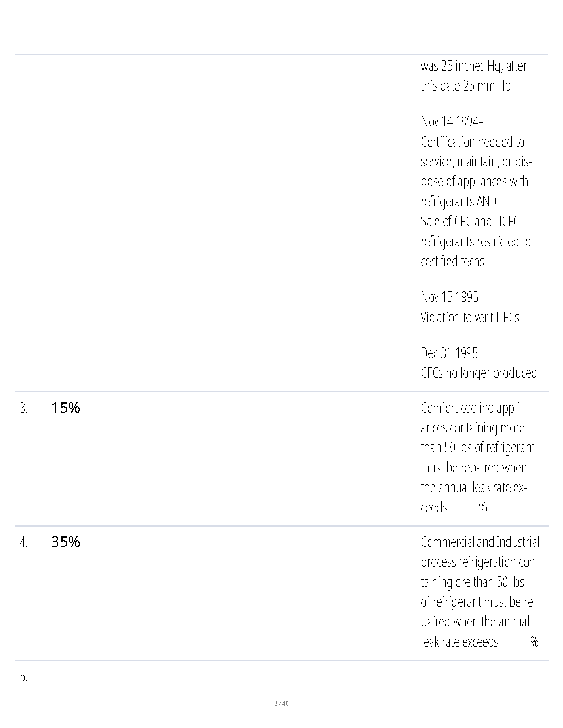This screenshot has width=563, height=728.
Task: Click the Nov 15 1995 heading
Action: click(452, 297)
